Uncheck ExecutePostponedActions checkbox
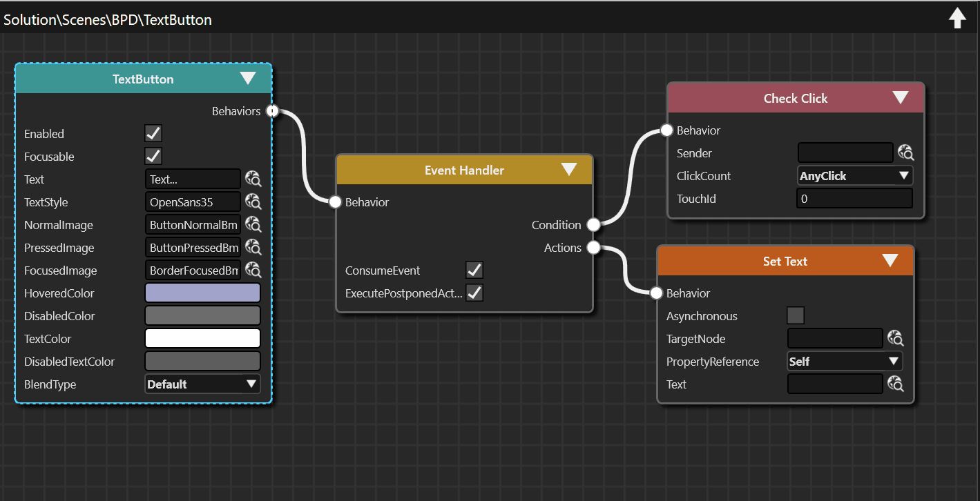 [x=474, y=293]
